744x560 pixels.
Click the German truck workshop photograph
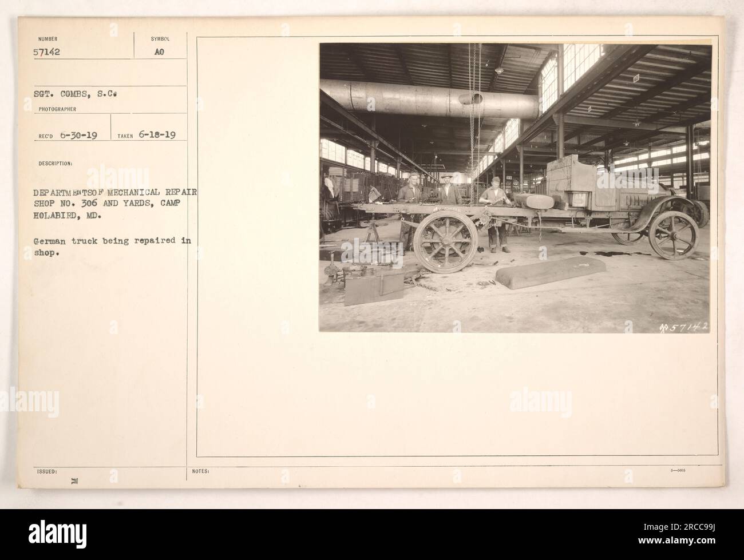[x=515, y=188]
